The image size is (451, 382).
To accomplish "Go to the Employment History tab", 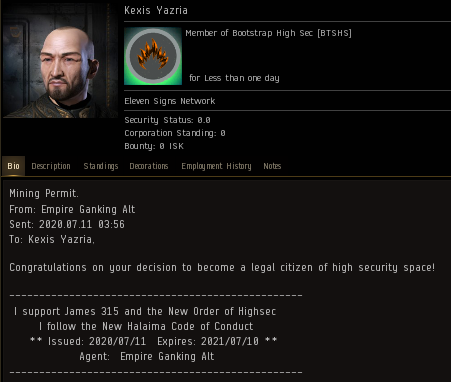I will (216, 166).
